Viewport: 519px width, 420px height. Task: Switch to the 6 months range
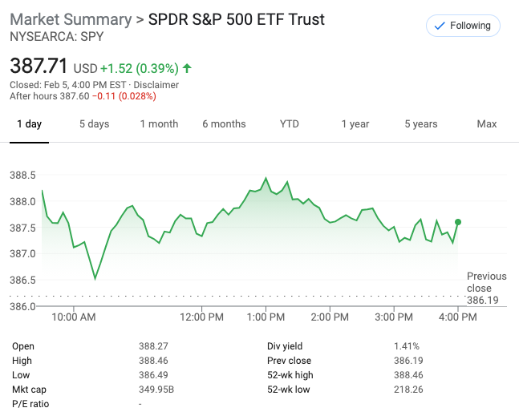tap(224, 124)
